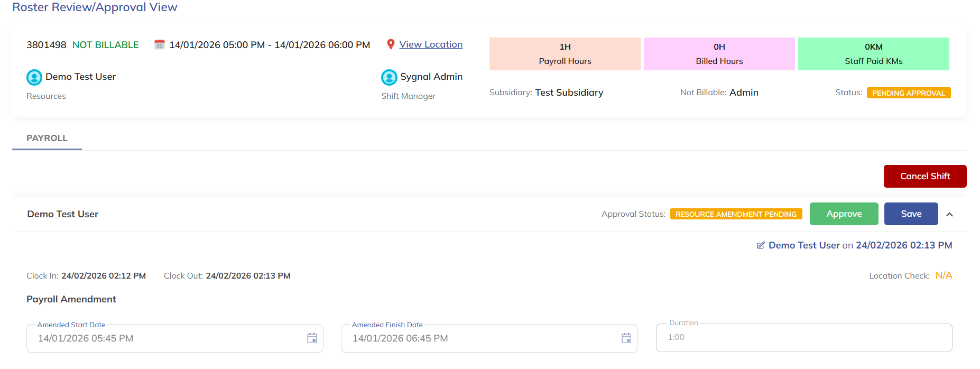The height and width of the screenshot is (369, 980).
Task: Click the Payroll Hours tile
Action: tap(565, 54)
